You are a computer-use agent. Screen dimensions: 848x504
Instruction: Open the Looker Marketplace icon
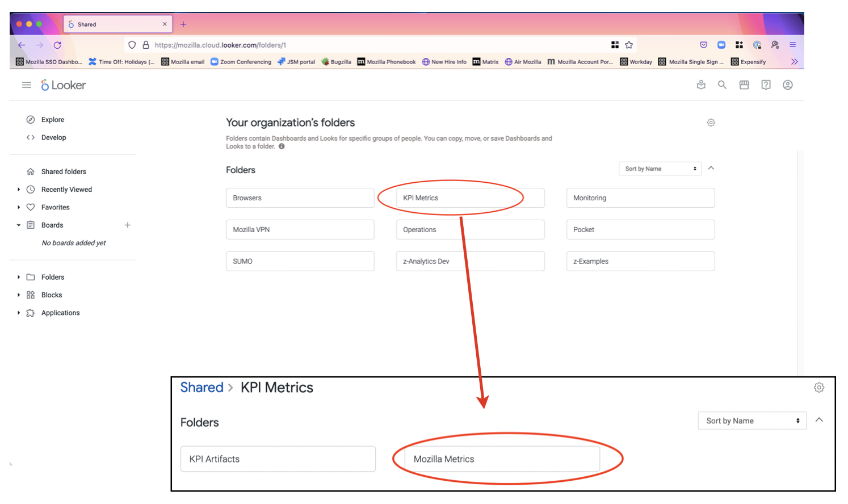click(744, 85)
